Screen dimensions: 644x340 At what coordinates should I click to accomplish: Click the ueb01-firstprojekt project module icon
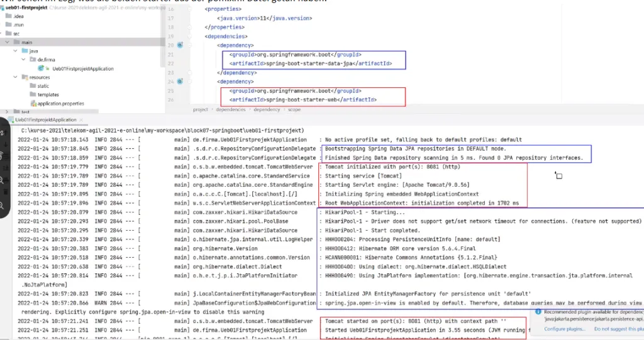2,8
